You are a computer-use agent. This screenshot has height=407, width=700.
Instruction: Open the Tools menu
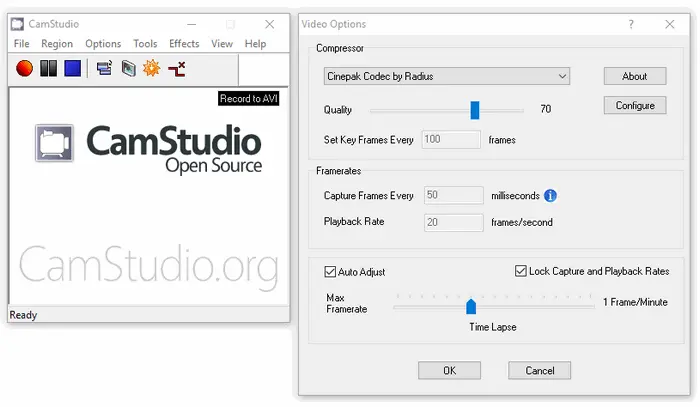(145, 44)
